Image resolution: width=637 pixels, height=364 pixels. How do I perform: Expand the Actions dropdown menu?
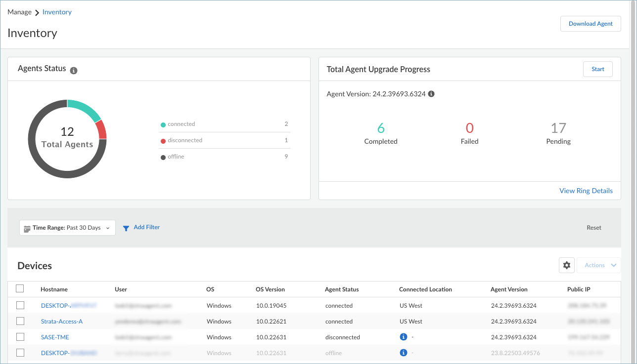point(599,265)
